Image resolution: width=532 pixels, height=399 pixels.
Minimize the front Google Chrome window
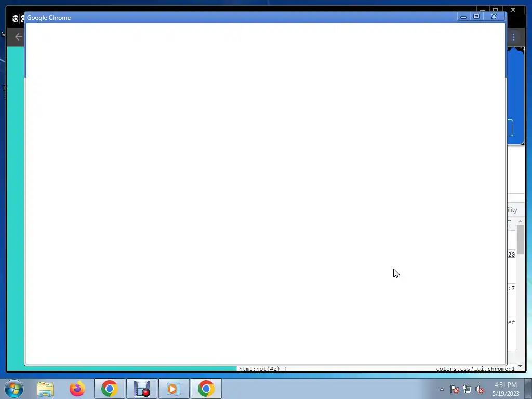(463, 16)
